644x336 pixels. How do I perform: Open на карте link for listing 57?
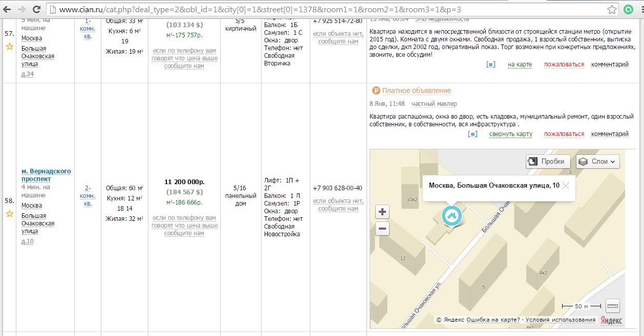click(x=520, y=64)
